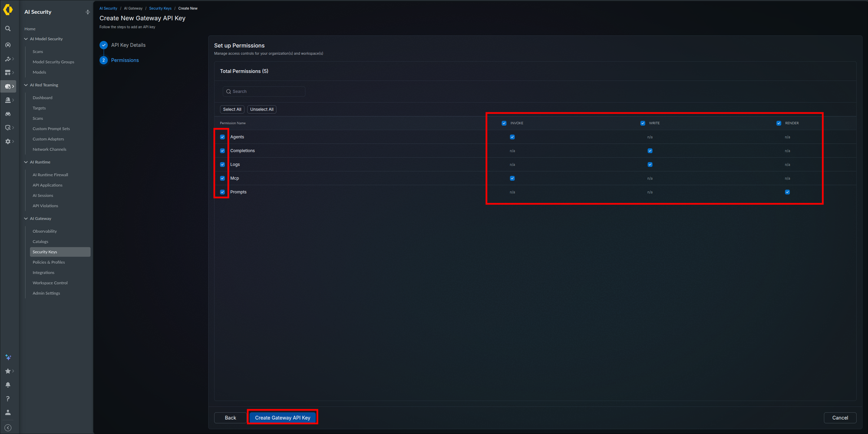Uncheck the Mcp row checkbox
The height and width of the screenshot is (434, 868).
coord(222,178)
